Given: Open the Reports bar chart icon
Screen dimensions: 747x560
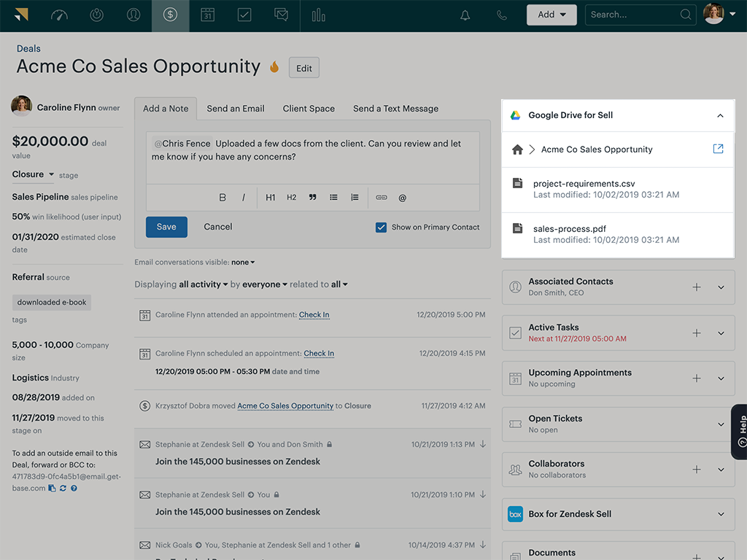Looking at the screenshot, I should pos(318,13).
